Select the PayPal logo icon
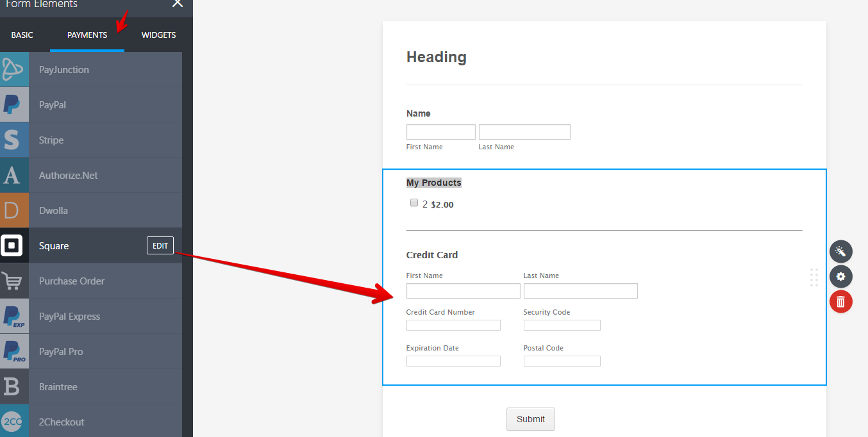 tap(14, 105)
